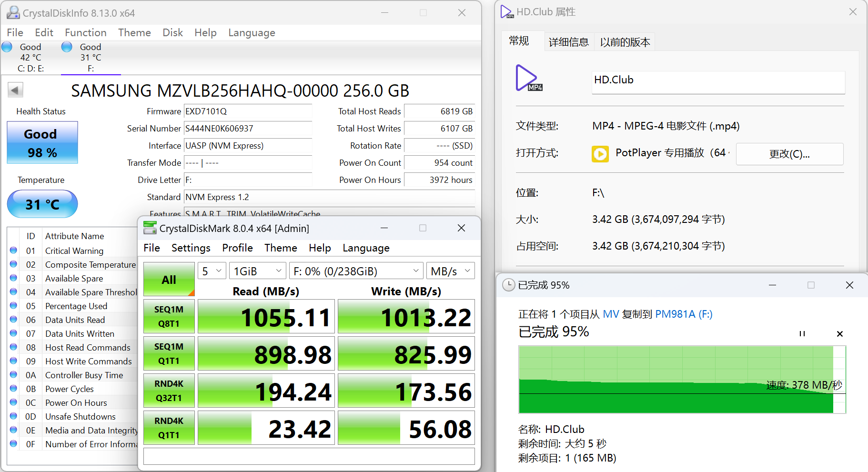Click the status dot for Unsafe Shutdowns

click(13, 416)
